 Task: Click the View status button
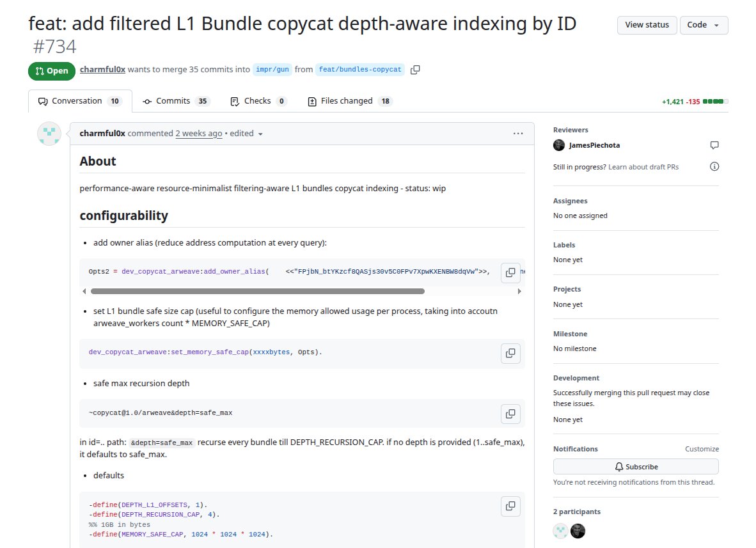click(647, 25)
